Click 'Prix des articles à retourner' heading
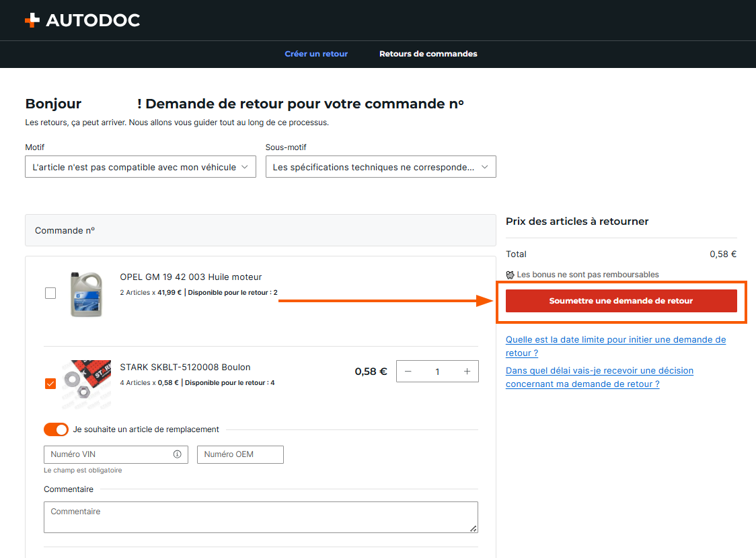756x558 pixels. click(x=577, y=221)
